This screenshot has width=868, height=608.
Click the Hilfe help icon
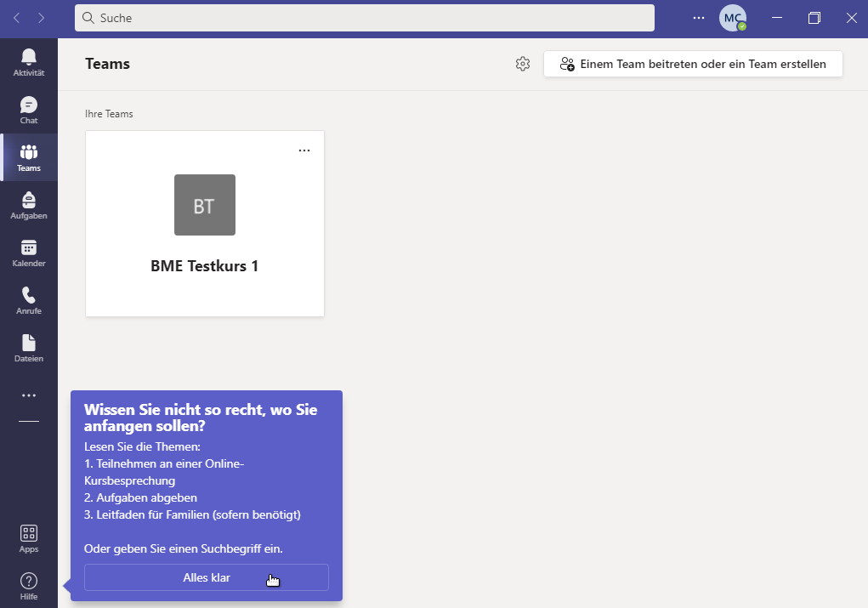pyautogui.click(x=29, y=586)
